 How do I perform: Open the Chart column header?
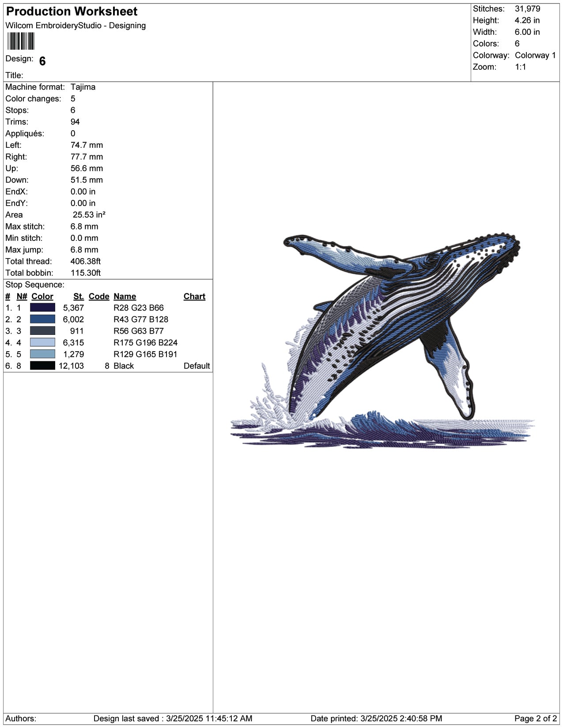(194, 296)
